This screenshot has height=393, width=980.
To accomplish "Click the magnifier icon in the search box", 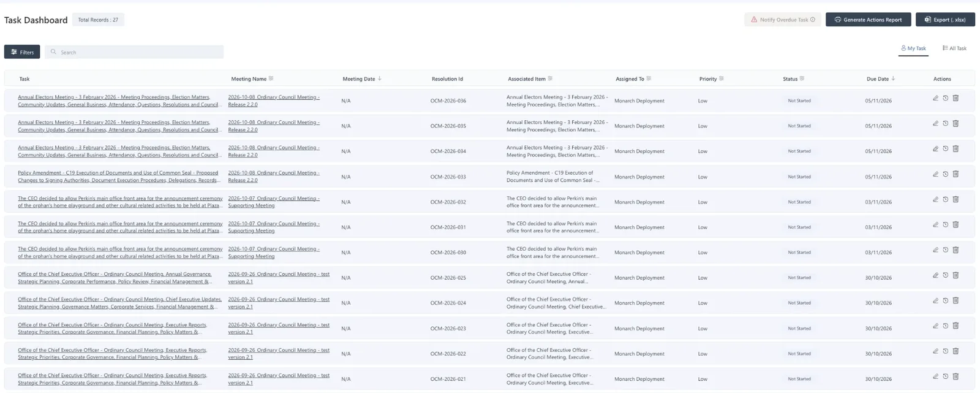I will (x=53, y=52).
